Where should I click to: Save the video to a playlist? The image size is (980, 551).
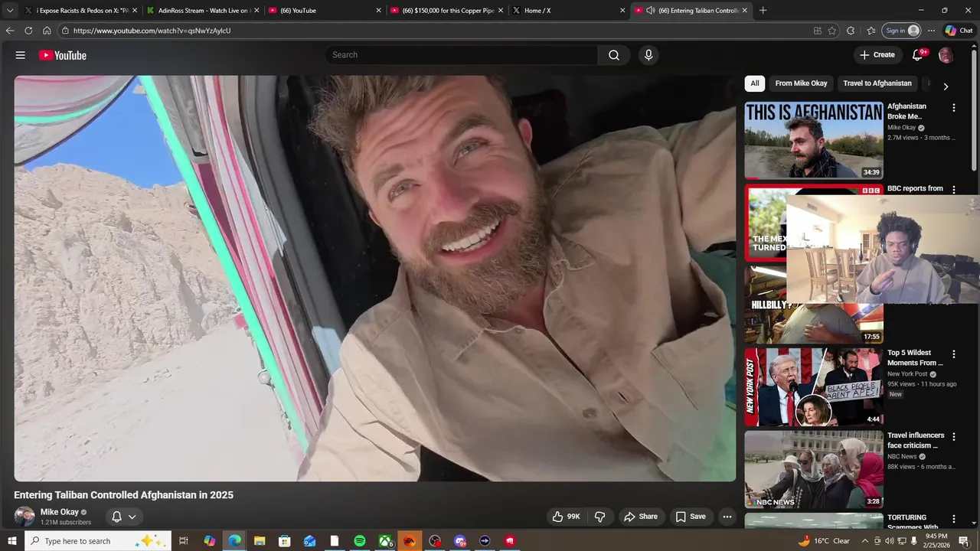(x=691, y=517)
